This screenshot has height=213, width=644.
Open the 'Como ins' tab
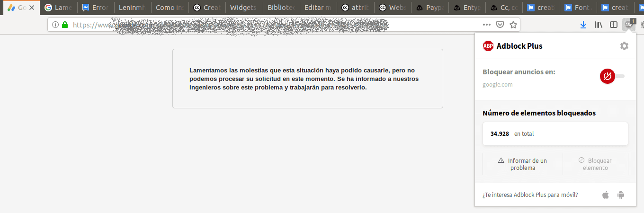[170, 8]
